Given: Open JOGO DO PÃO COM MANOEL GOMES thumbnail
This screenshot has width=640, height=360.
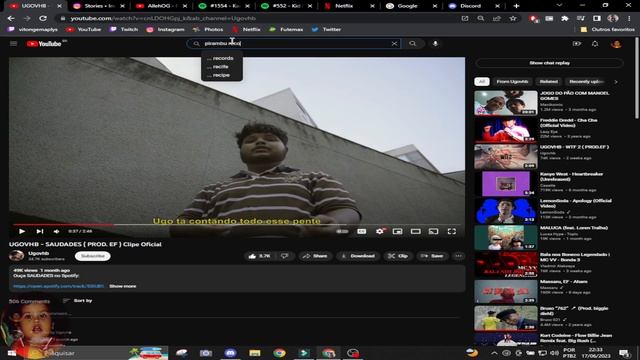Looking at the screenshot, I should click(x=506, y=103).
